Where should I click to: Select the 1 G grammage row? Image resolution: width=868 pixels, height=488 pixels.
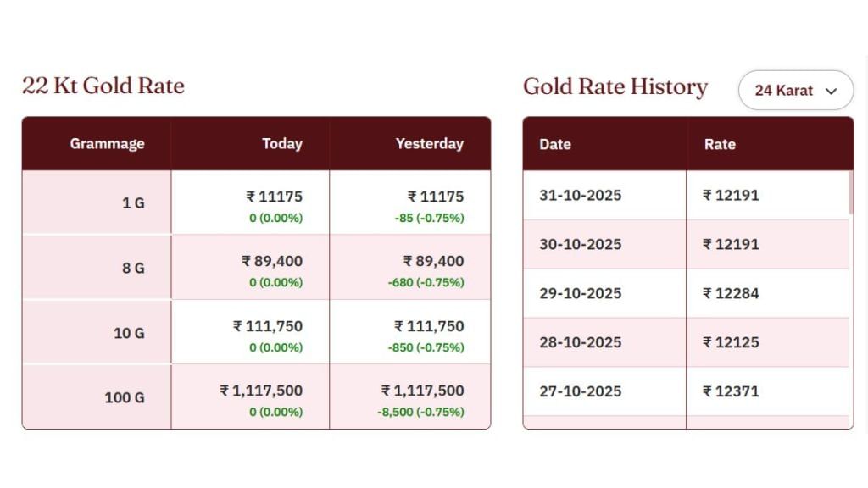point(133,203)
